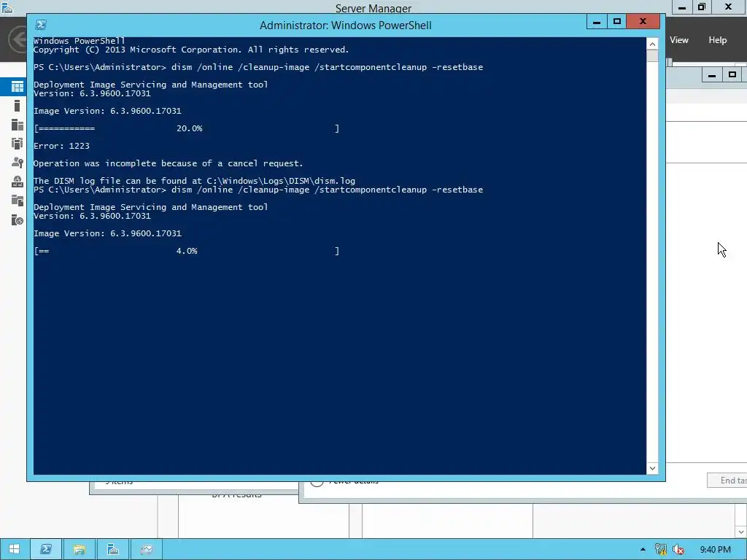
Task: Open the Windows Start button
Action: click(x=15, y=549)
